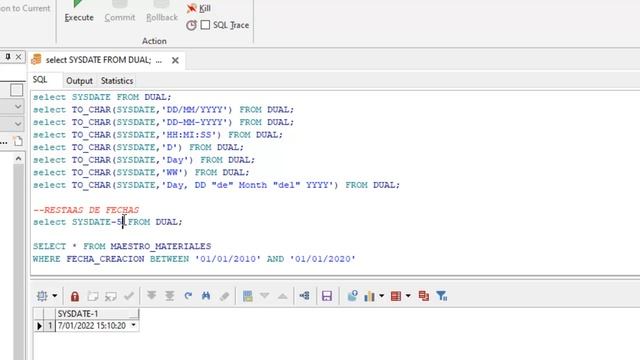The image size is (640, 360).
Task: Click the save results floppy icon
Action: tap(327, 296)
